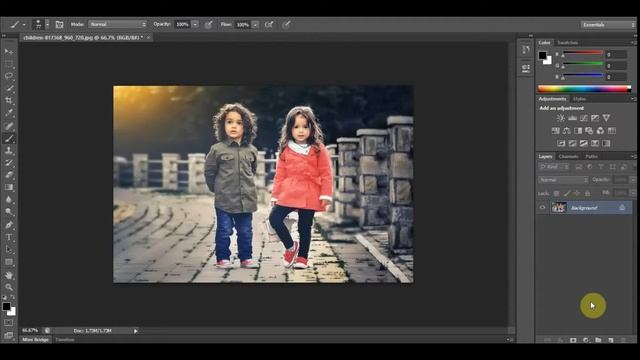Select the Clone Stamp tool

click(9, 151)
